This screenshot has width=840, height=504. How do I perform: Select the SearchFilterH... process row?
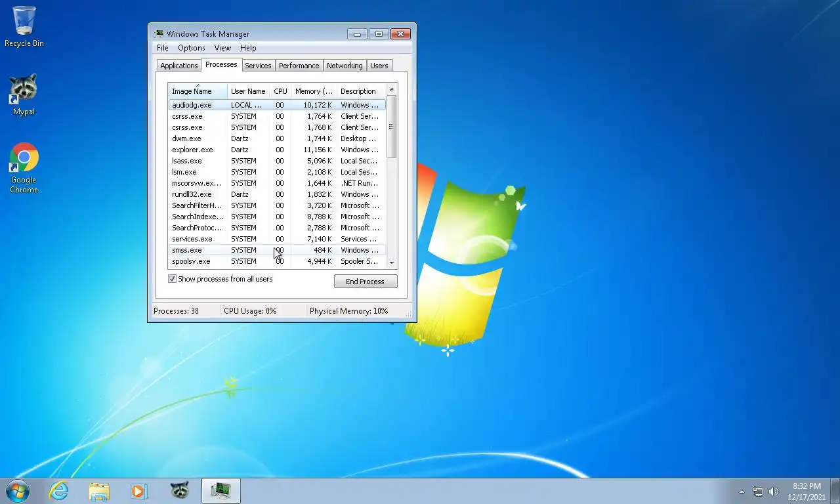tap(277, 205)
